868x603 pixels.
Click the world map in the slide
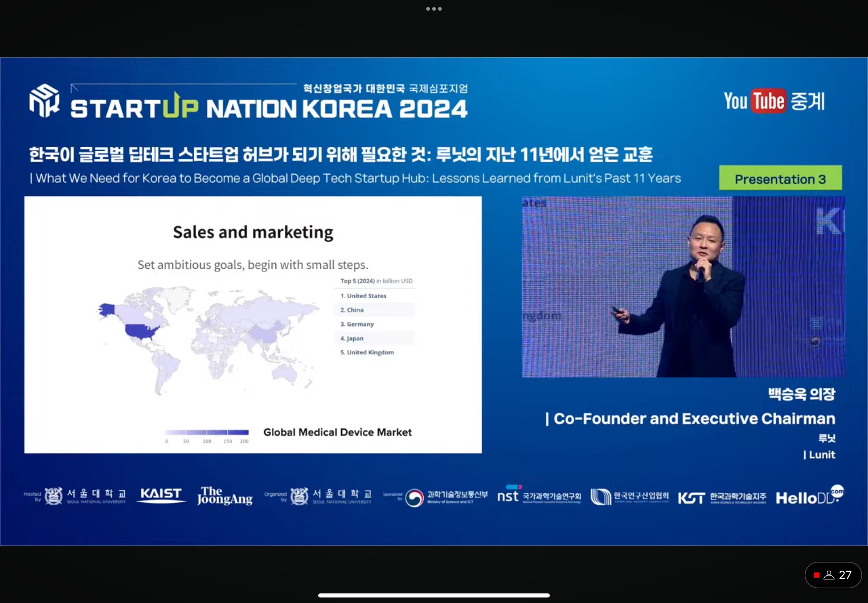click(x=208, y=341)
